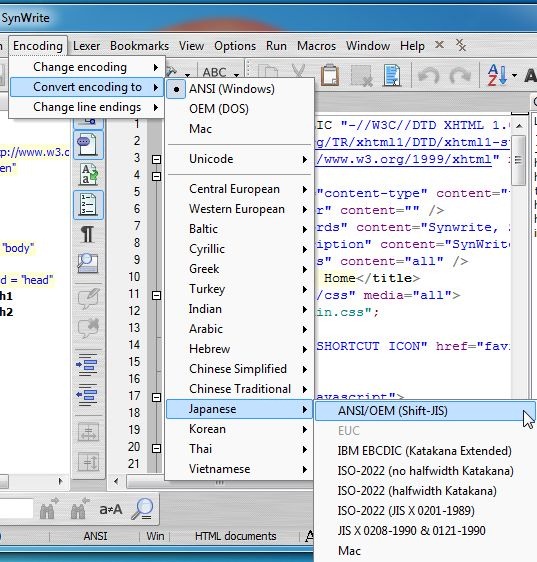Screen dimensions: 537x562
Task: Click the comment bubble with X icon
Action: tap(88, 328)
